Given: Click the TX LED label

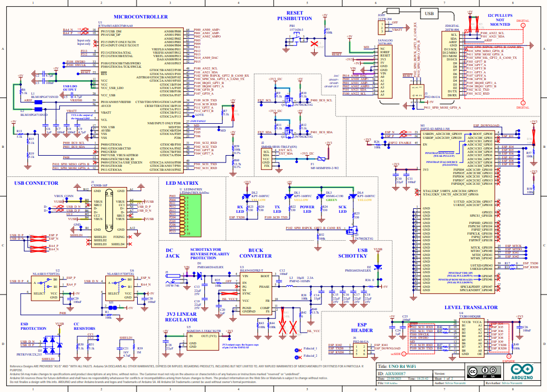Looking at the screenshot, I should [277, 209].
